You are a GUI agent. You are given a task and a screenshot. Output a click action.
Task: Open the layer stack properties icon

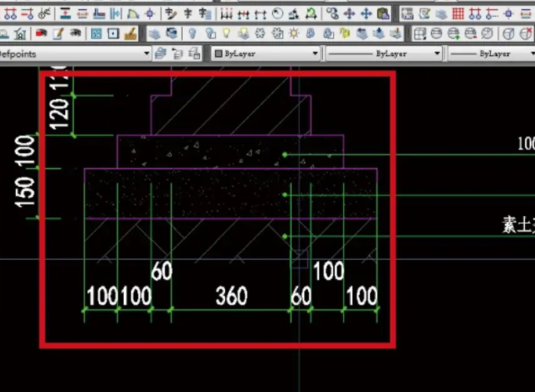tap(155, 34)
